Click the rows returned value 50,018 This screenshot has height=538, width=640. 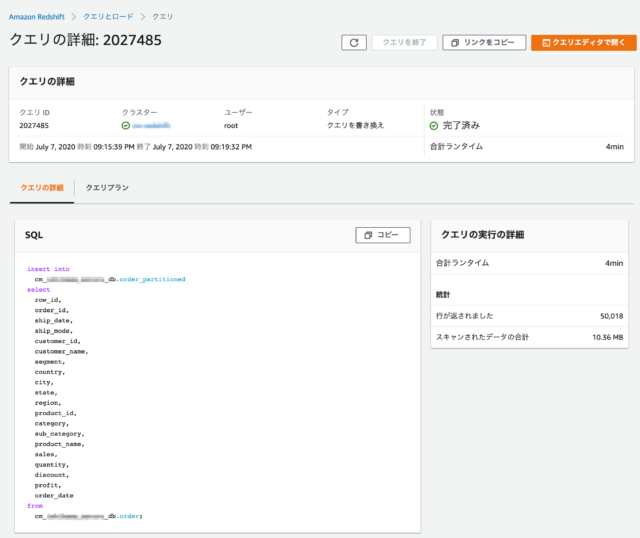(x=611, y=316)
